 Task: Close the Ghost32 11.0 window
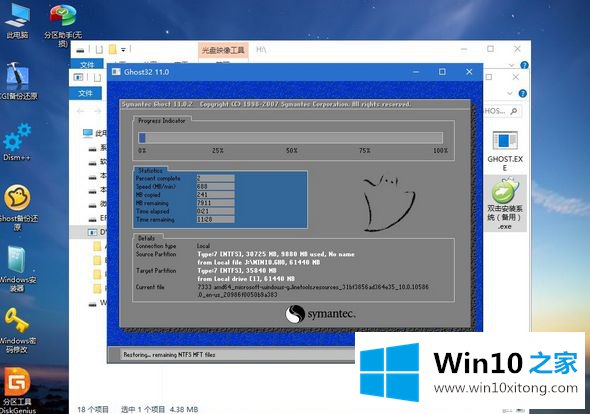click(x=469, y=72)
